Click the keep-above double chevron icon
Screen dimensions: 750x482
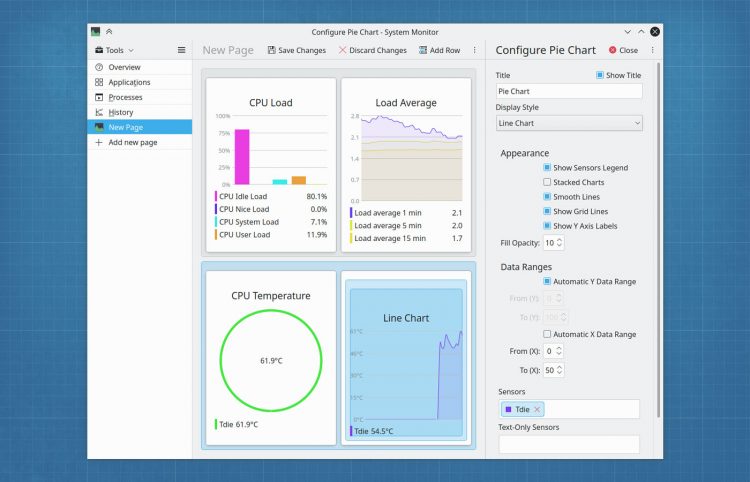[x=109, y=32]
